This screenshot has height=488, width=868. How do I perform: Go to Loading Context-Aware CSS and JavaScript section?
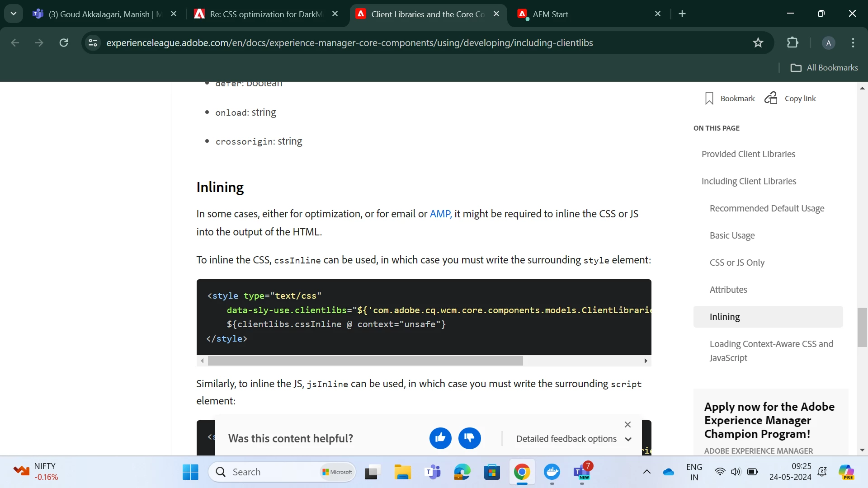coord(771,351)
